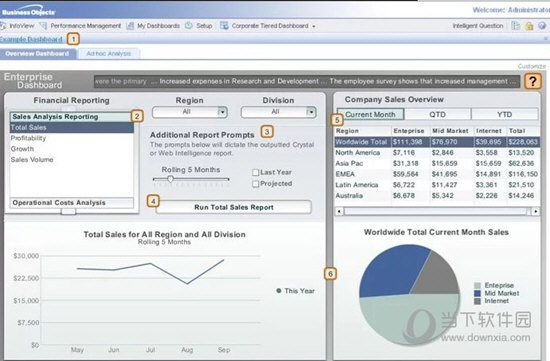Select the QTD tab
Image resolution: width=550 pixels, height=361 pixels.
point(437,114)
